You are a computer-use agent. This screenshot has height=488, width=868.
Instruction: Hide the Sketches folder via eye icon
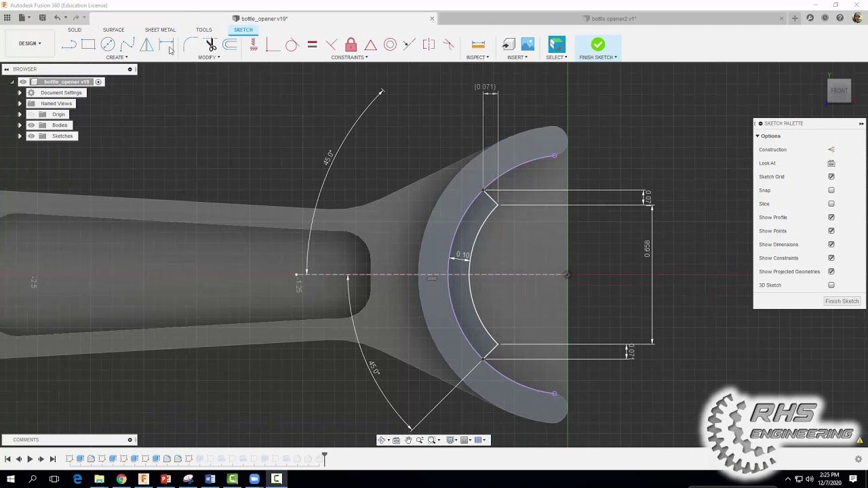coord(31,136)
